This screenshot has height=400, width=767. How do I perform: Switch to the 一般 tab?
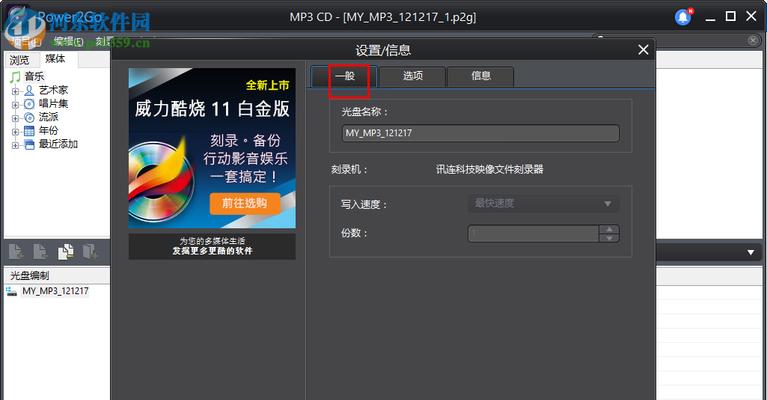click(x=344, y=76)
